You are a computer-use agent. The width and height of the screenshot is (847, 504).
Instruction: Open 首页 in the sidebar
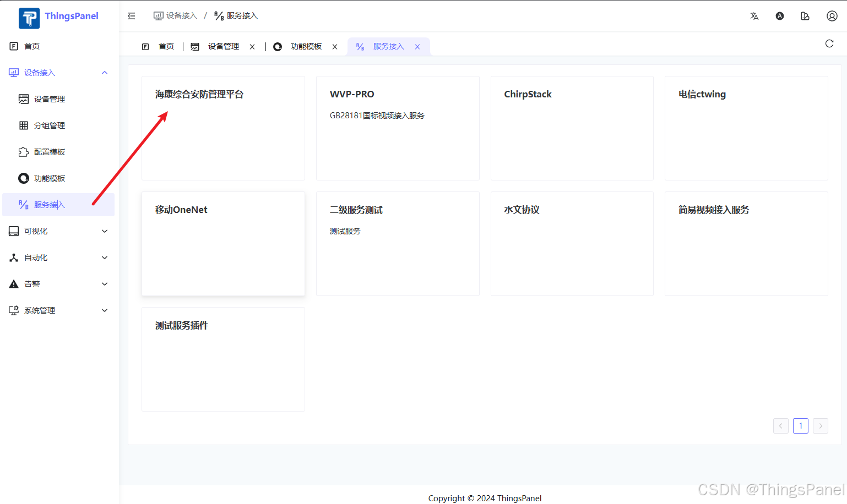click(x=59, y=46)
